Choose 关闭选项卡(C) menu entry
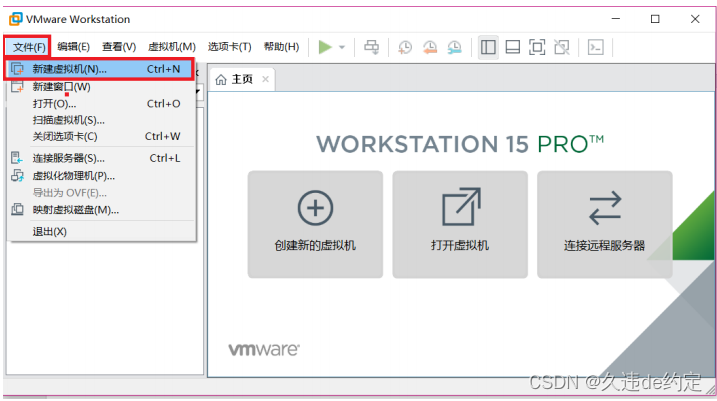Viewport: 717px width, 401px height. (x=102, y=136)
